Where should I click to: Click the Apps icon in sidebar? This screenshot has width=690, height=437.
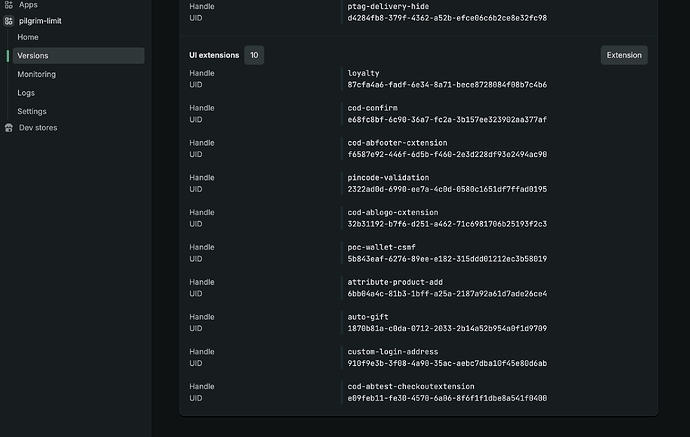pyautogui.click(x=9, y=5)
